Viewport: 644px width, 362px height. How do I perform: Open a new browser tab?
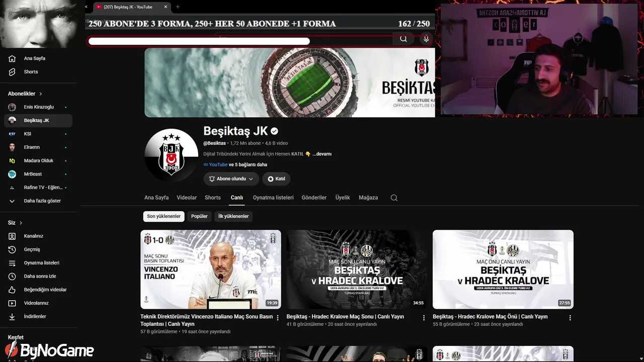click(x=178, y=7)
